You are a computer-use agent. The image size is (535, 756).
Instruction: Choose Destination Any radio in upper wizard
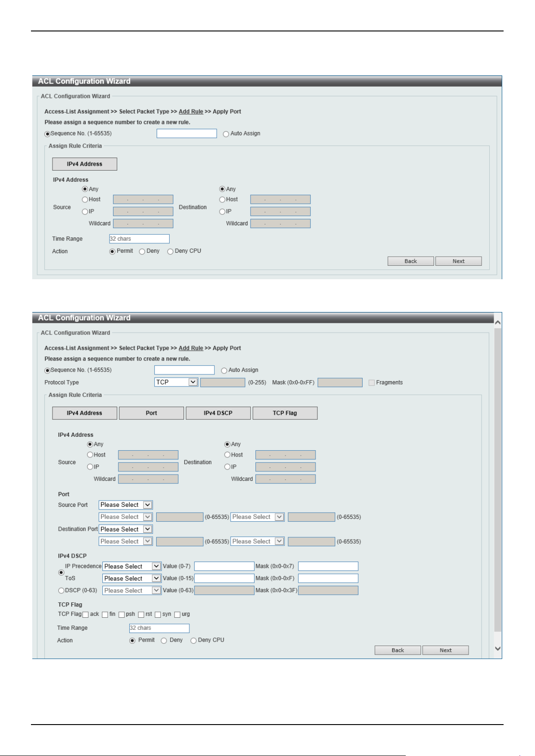pyautogui.click(x=222, y=189)
